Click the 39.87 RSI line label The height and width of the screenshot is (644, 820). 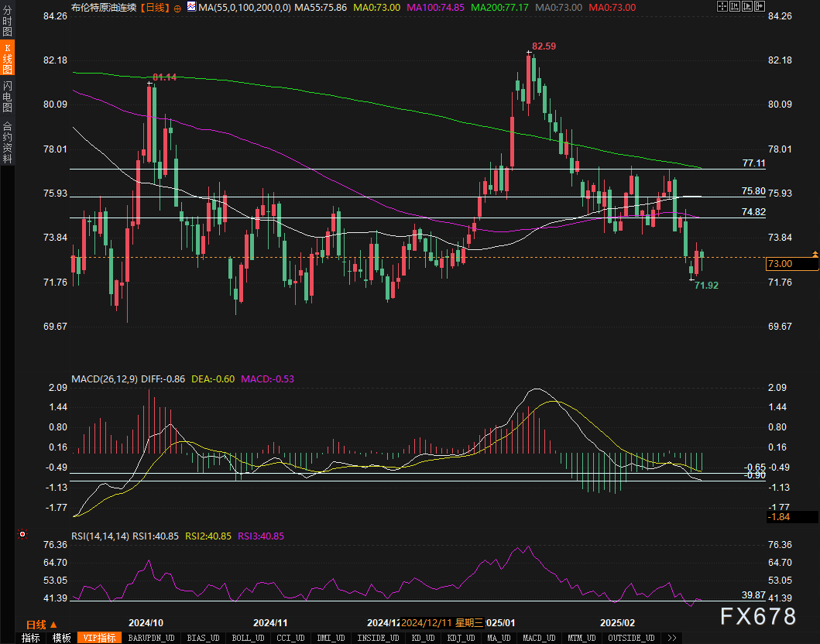tap(753, 595)
